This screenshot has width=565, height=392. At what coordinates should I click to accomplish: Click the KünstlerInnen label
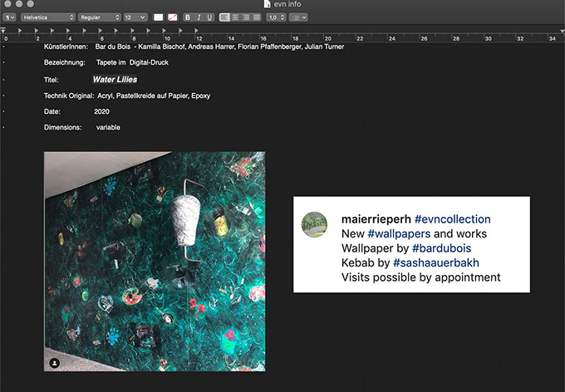click(x=66, y=47)
